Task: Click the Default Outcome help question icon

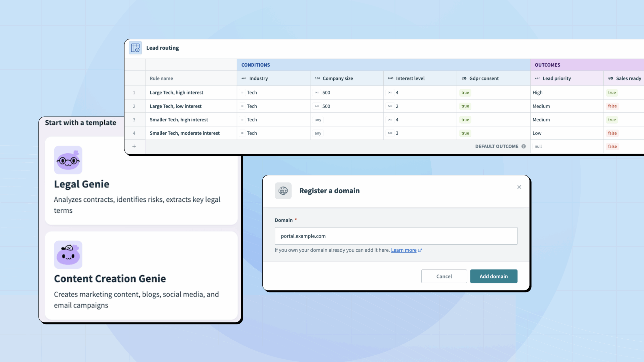Action: tap(524, 146)
